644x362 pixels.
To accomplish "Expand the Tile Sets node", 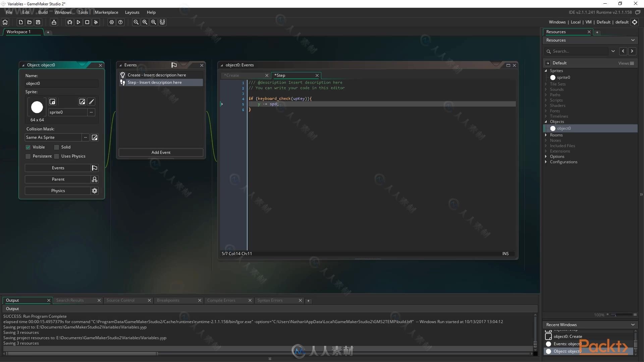I will click(x=546, y=84).
